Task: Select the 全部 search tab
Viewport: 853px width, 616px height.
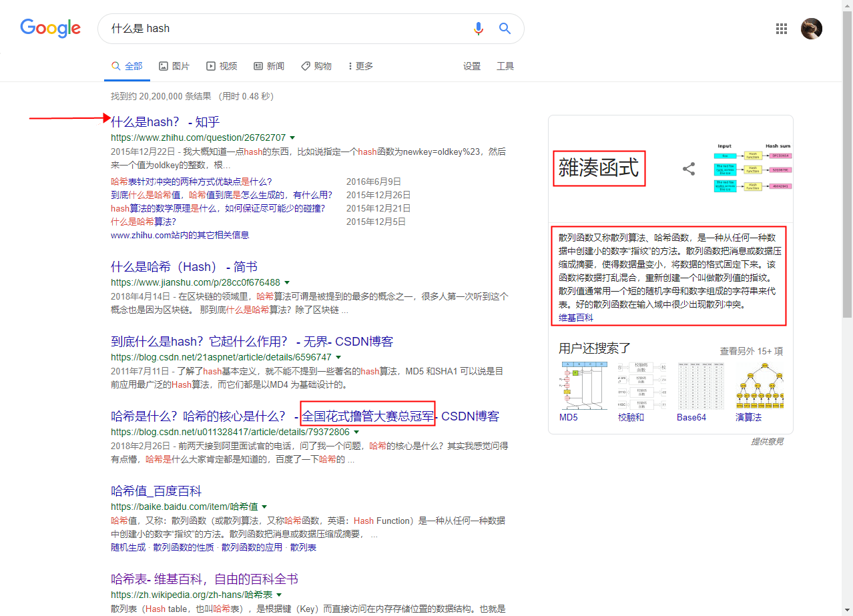Action: coord(127,66)
